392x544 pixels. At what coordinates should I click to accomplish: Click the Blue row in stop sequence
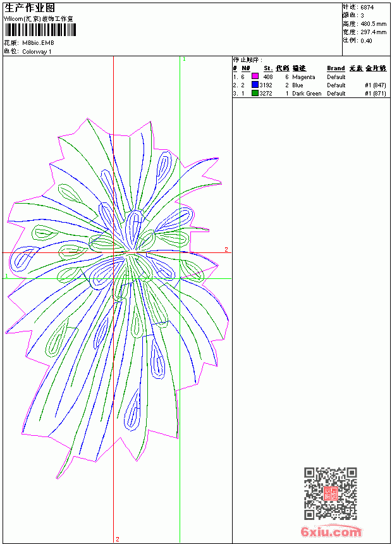(309, 85)
